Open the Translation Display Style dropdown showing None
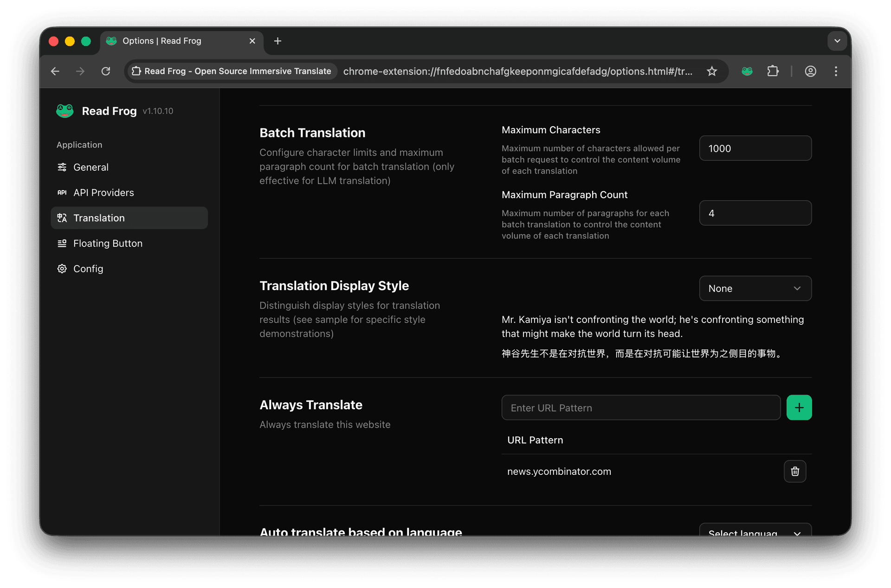891x588 pixels. point(755,288)
